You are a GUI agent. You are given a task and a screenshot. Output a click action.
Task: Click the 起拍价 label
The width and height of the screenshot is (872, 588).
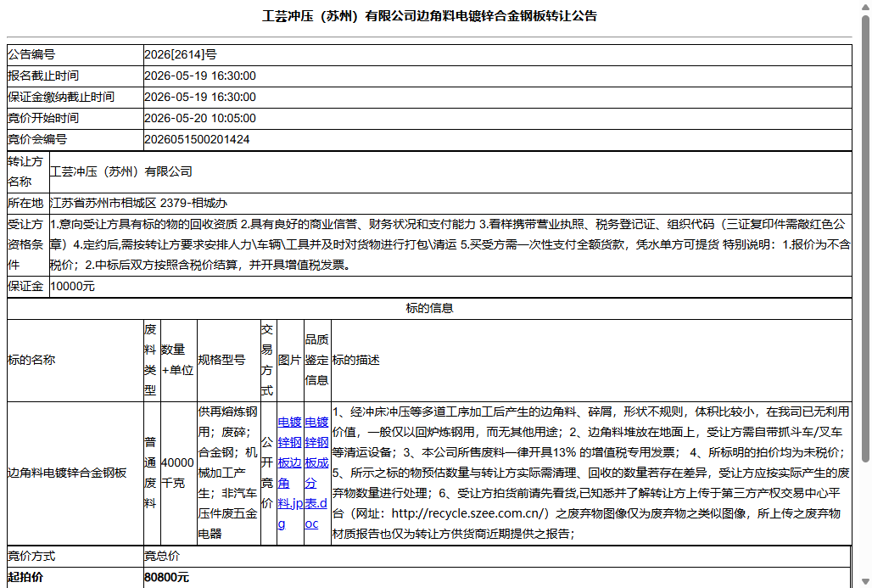pos(25,578)
